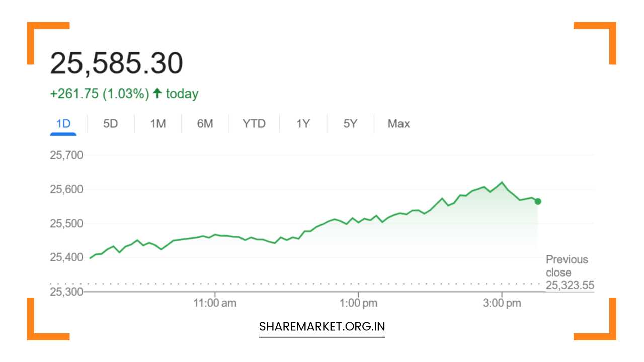This screenshot has height=362, width=644.
Task: Switch to the 1Y tab
Action: point(303,124)
